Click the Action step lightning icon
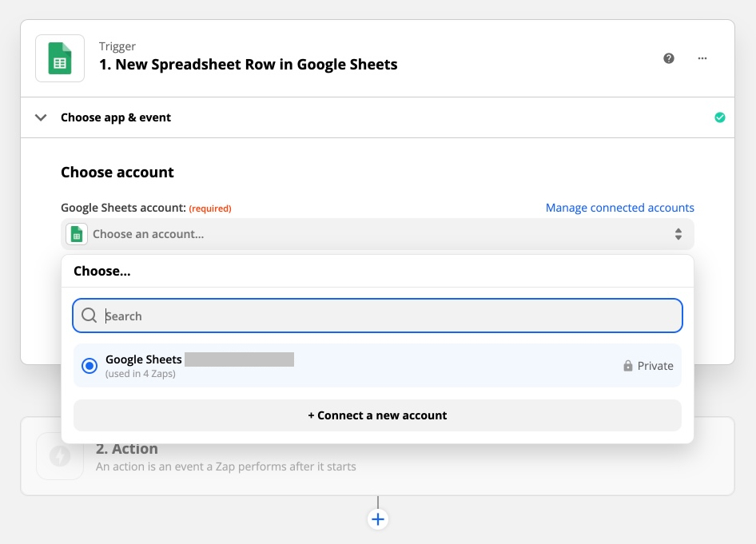756x544 pixels. pos(60,456)
